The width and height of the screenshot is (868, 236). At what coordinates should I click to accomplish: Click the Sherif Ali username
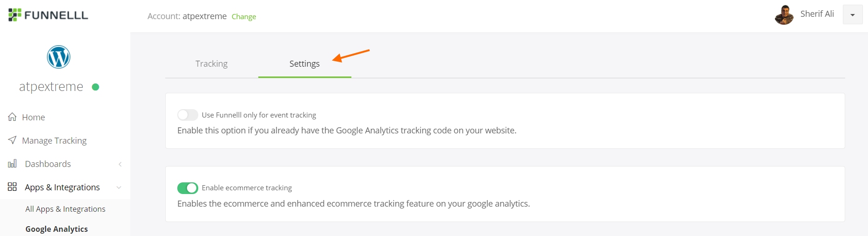817,14
